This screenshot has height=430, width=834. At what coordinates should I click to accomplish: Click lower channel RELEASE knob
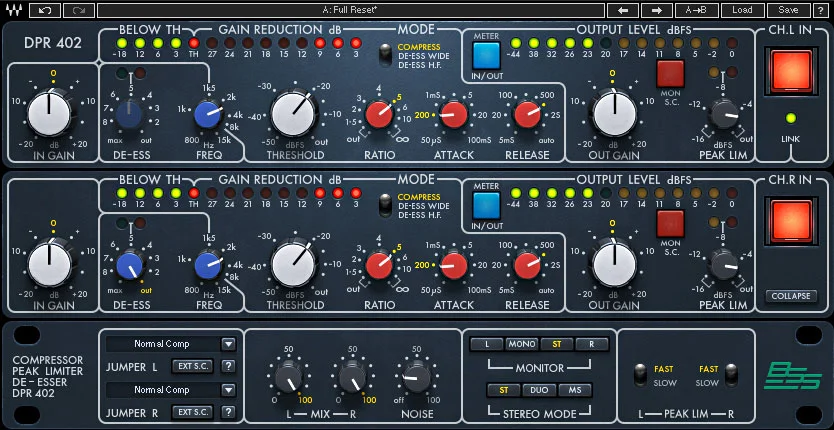[528, 265]
